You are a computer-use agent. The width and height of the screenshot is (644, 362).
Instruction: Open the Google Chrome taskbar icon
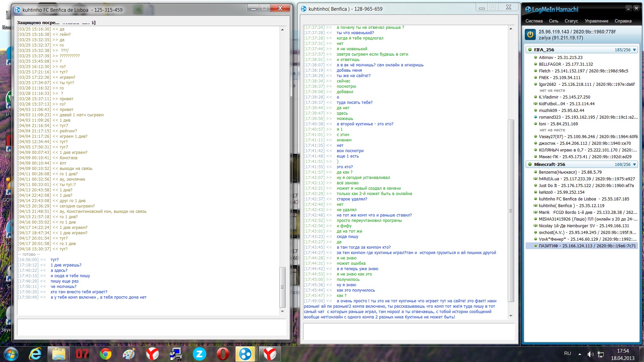point(106,354)
